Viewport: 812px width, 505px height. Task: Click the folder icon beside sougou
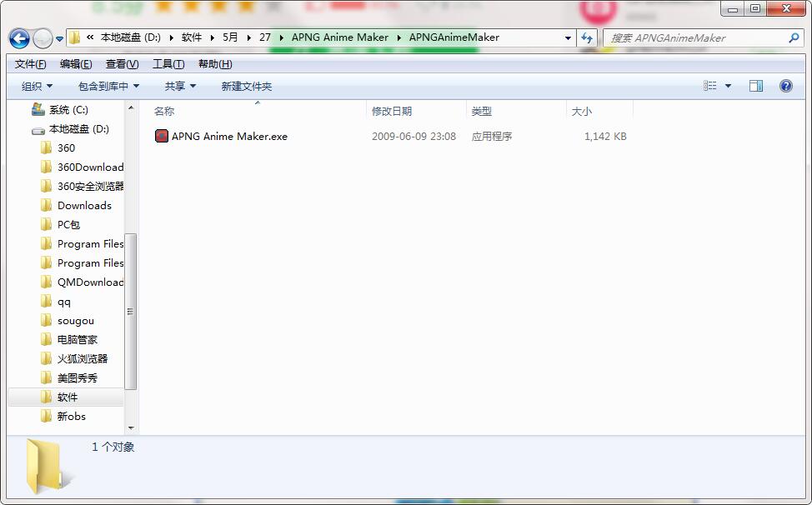tap(46, 320)
